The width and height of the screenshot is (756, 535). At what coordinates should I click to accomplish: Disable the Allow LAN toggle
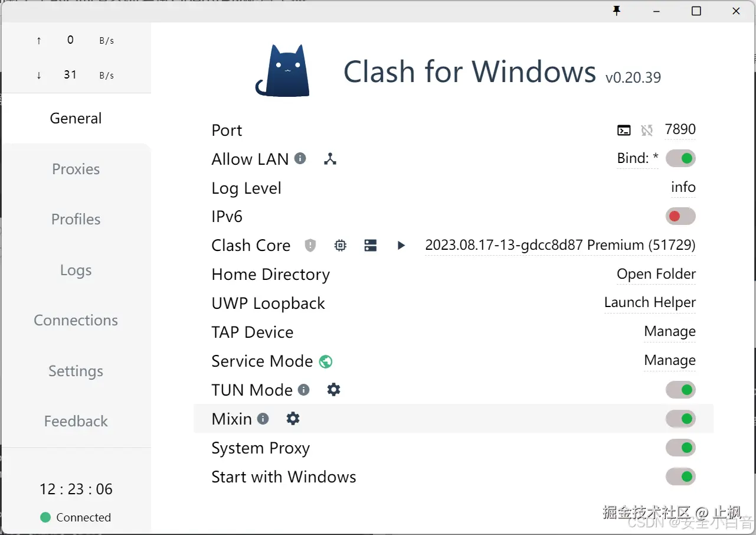pyautogui.click(x=680, y=158)
